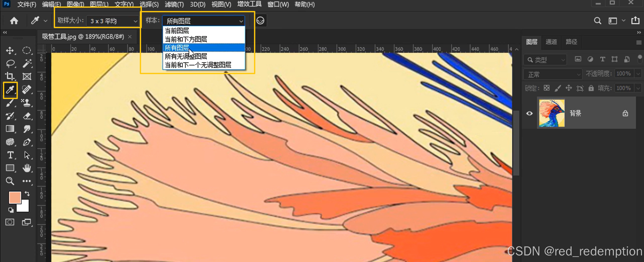Open the workspace switcher dropdown arrow

click(624, 20)
